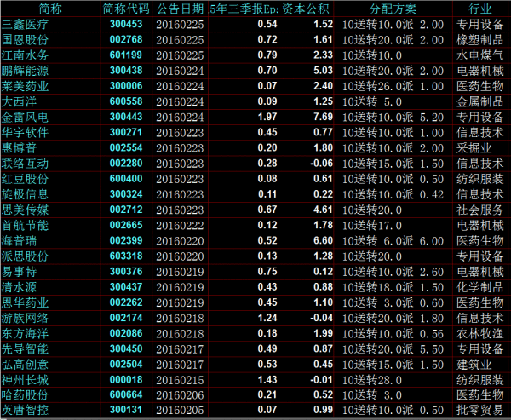The width and height of the screenshot is (511, 420).
Task: Select stock name 恩华药业
Action: [25, 302]
